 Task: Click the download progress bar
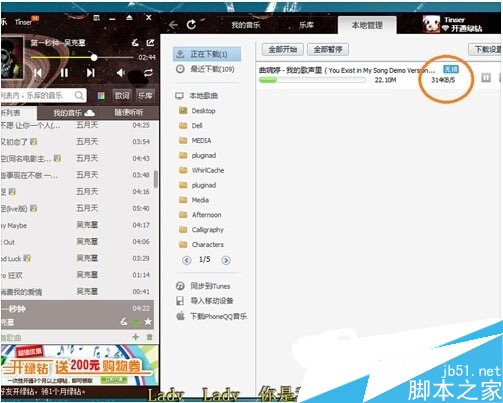click(x=312, y=80)
